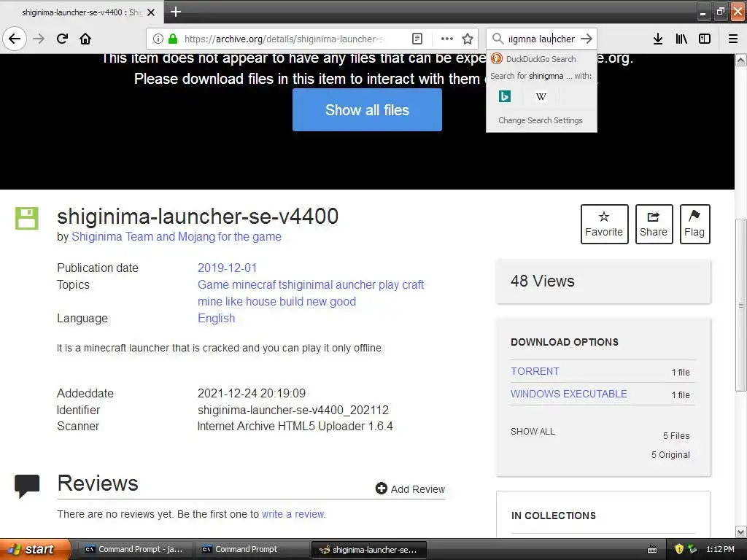Open the library bookmarks icon
This screenshot has width=747, height=560.
(682, 39)
